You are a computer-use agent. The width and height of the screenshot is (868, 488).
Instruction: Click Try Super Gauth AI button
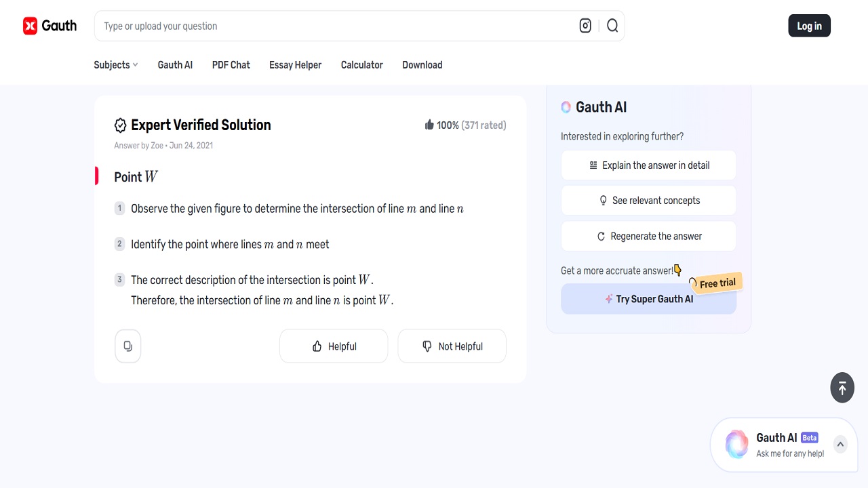(648, 299)
